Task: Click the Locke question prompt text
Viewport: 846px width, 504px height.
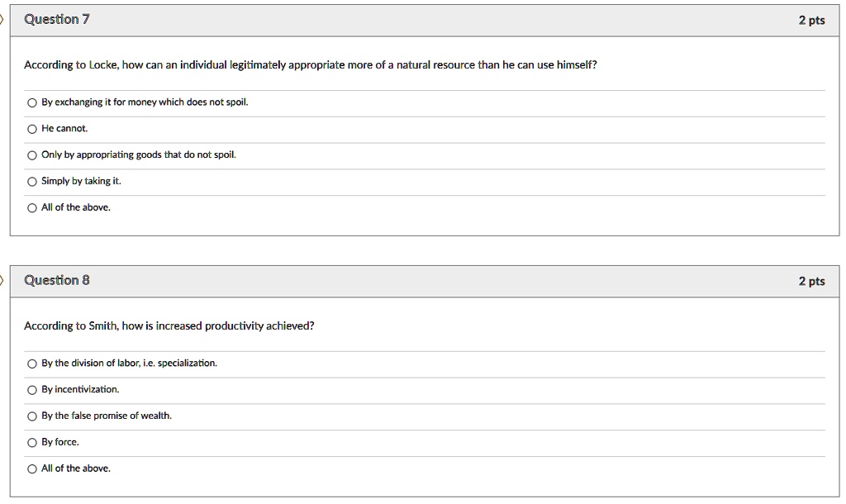Action: [311, 65]
